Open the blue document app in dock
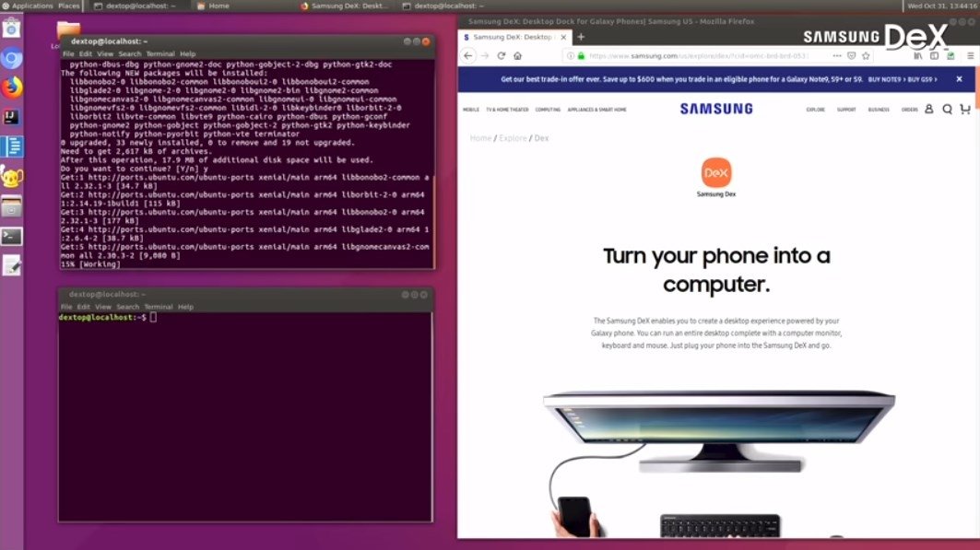Image resolution: width=980 pixels, height=550 pixels. click(11, 146)
